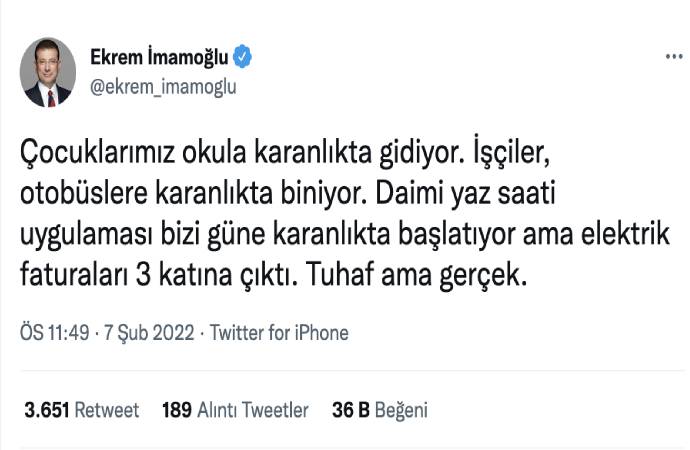Open the three-dot more options menu
This screenshot has width=690, height=450.
(673, 57)
